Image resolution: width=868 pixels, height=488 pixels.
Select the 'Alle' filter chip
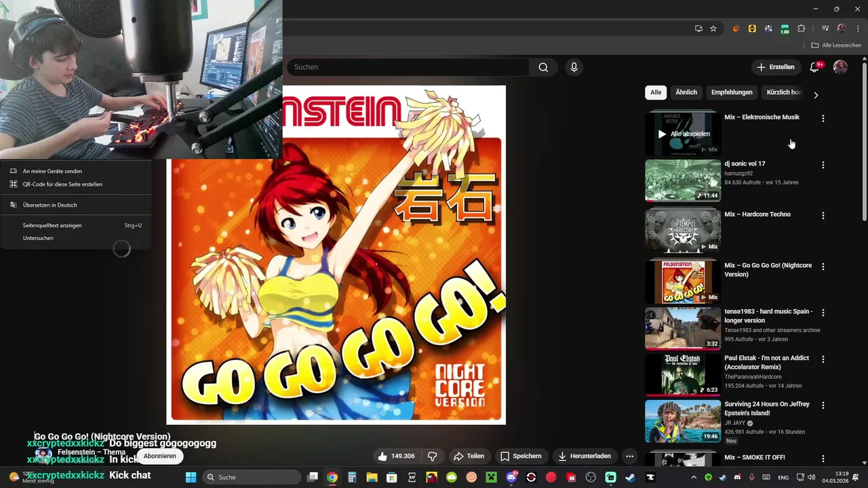tap(656, 92)
